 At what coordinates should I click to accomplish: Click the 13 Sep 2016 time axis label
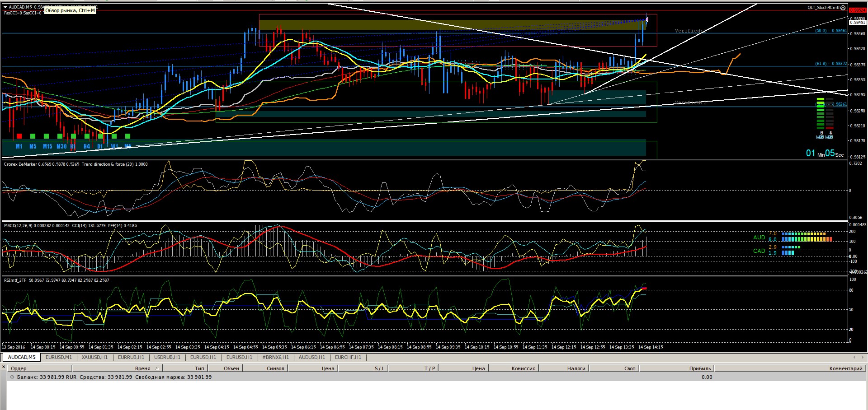14,347
